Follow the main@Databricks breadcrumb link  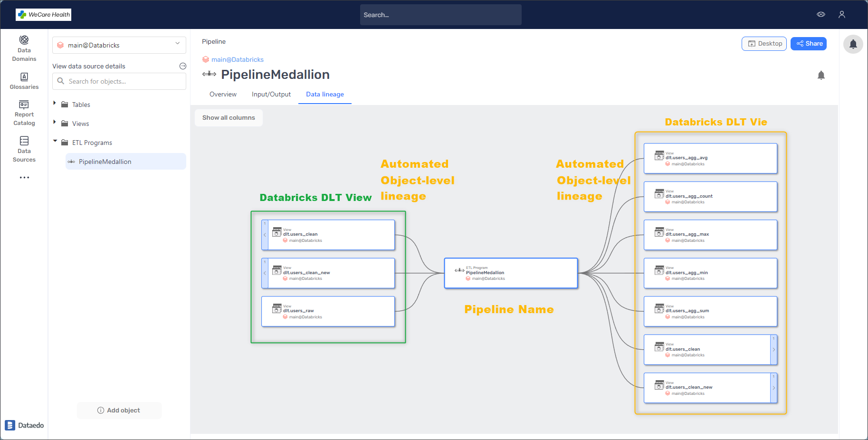click(x=237, y=59)
